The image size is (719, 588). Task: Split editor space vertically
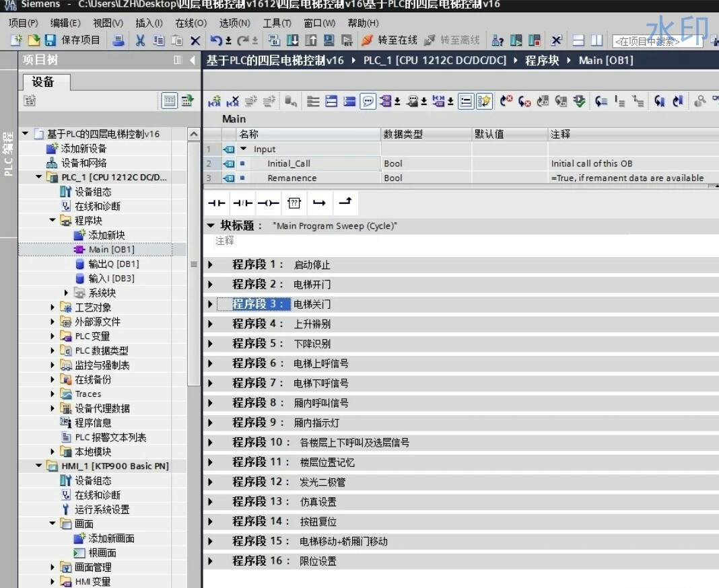click(x=596, y=40)
